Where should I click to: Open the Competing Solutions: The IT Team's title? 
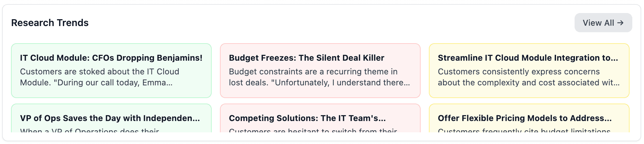coord(307,118)
